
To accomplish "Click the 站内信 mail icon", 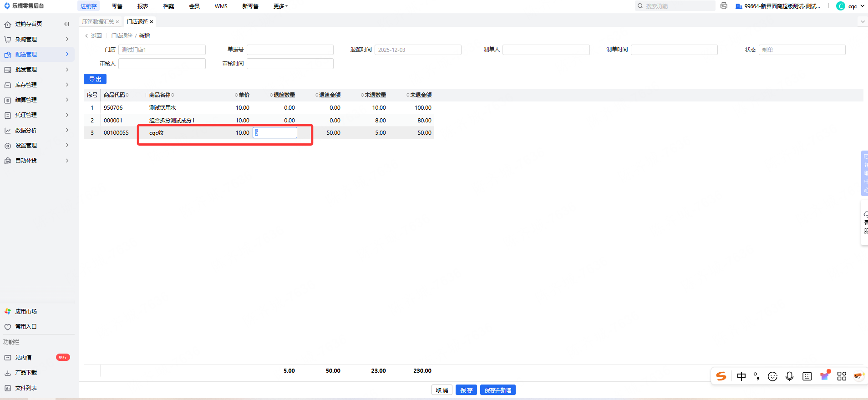I will pos(8,358).
